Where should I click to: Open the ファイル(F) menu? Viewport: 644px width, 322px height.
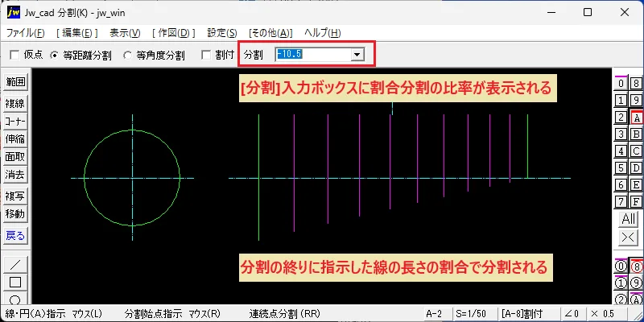click(26, 33)
